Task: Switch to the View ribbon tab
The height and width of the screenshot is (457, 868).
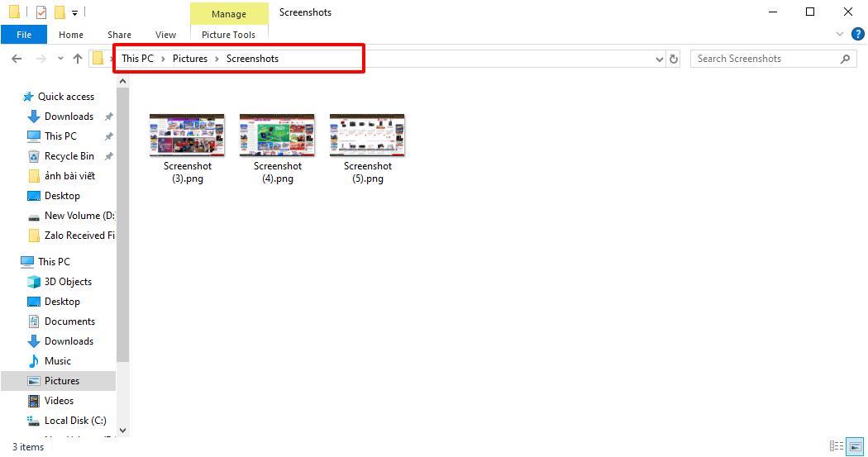Action: [x=165, y=35]
